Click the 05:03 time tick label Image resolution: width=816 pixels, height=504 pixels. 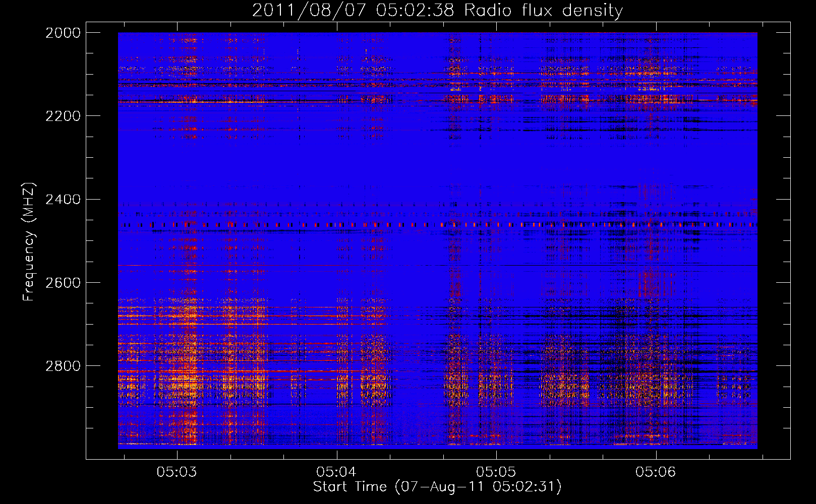pos(177,472)
